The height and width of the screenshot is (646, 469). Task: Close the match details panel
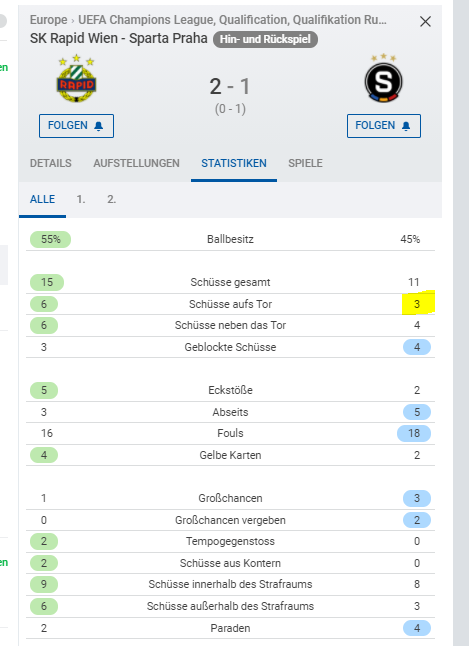[425, 21]
